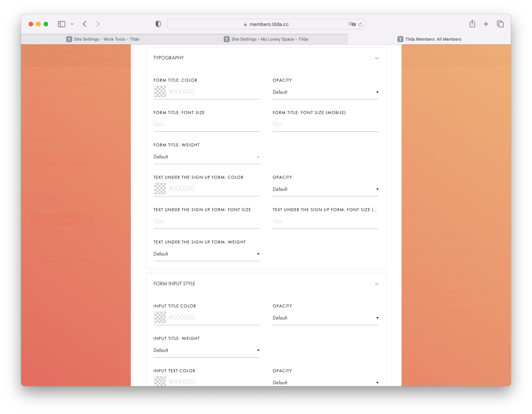Open the Form Title Weight dropdown
This screenshot has height=414, width=532.
pyautogui.click(x=206, y=157)
